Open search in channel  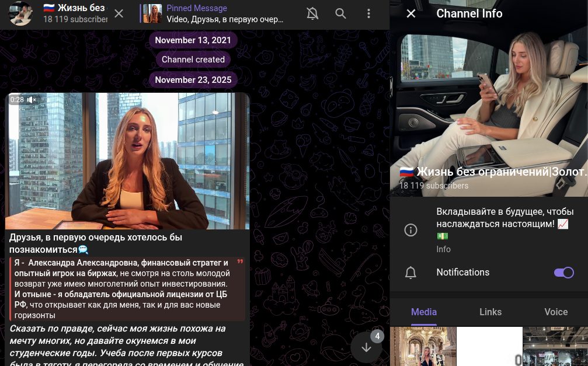[x=340, y=13]
